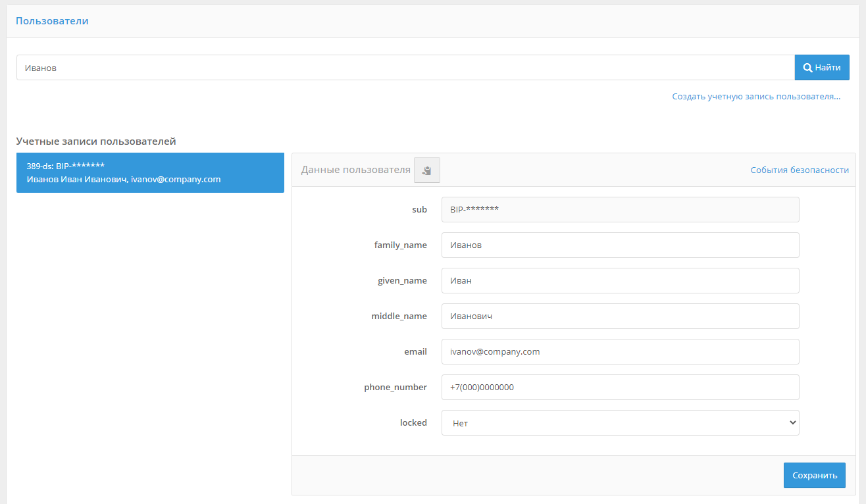
Task: Focus the family_name input field
Action: (620, 245)
